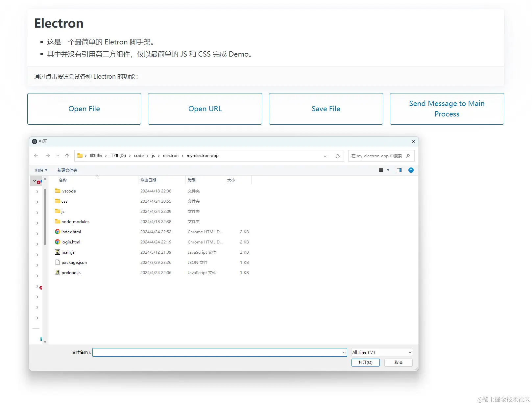
Task: Expand the chevron after 此电脑 breadcrumb
Action: 106,156
